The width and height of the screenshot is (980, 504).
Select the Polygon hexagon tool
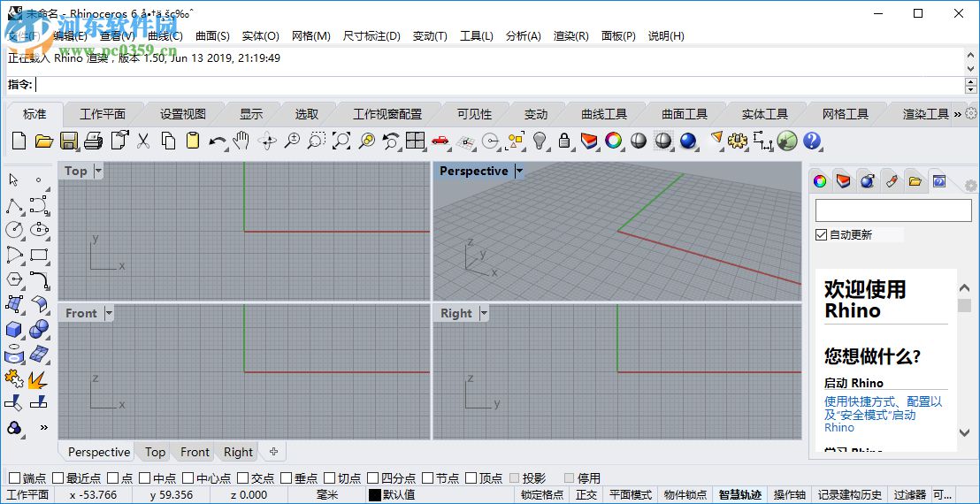point(14,279)
